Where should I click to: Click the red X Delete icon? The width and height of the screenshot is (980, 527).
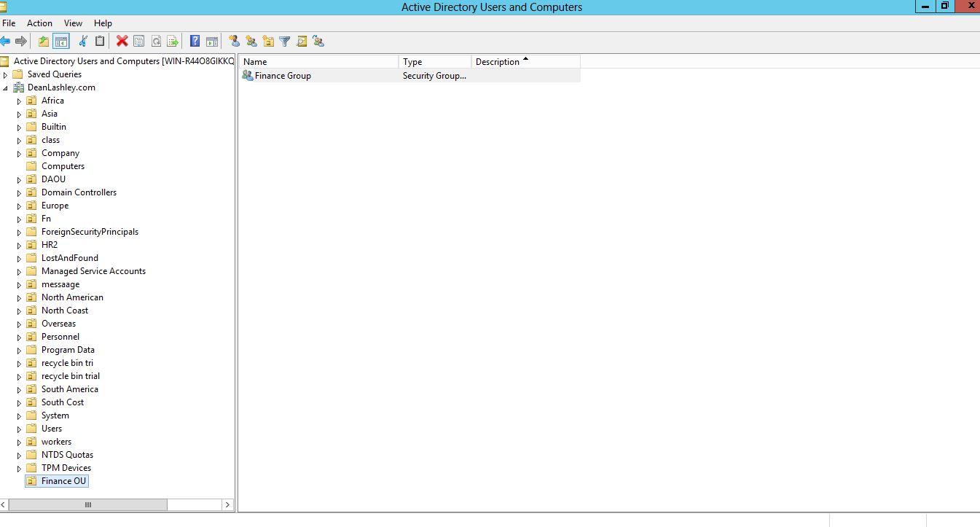122,42
